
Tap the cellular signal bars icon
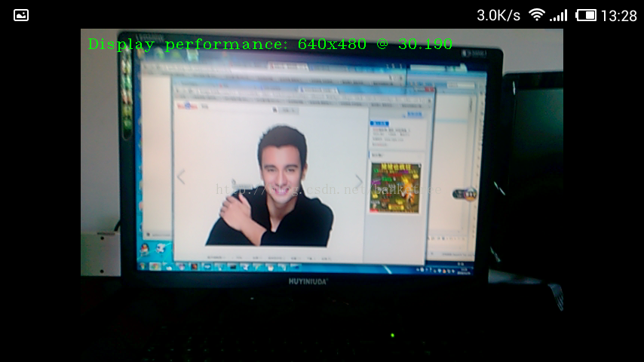559,15
